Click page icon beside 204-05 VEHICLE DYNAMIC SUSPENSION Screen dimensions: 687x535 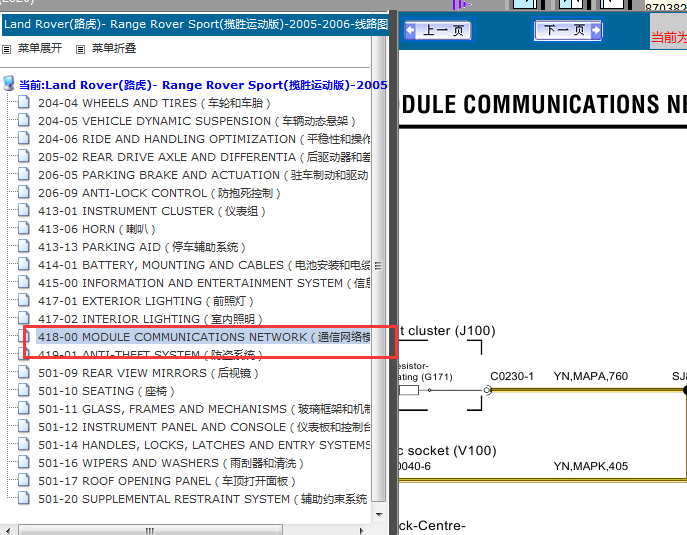click(x=24, y=120)
